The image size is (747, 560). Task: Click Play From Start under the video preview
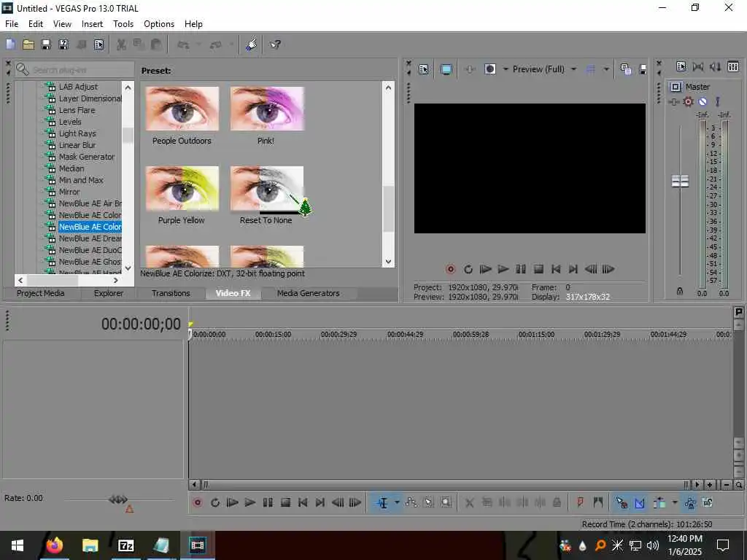tap(485, 270)
